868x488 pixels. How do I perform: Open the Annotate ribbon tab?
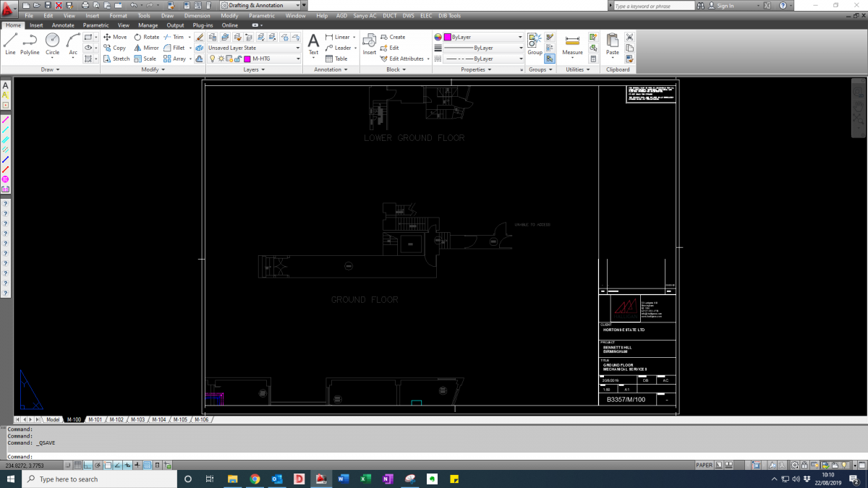pos(63,25)
